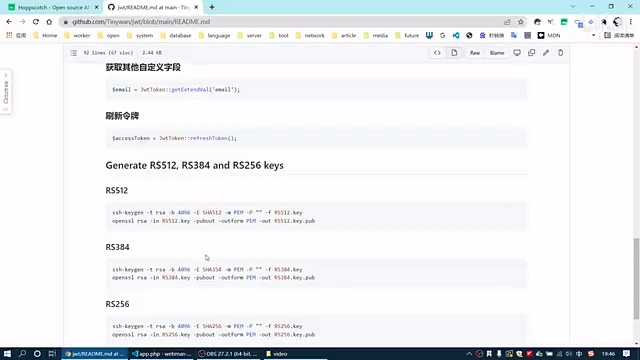The image size is (640, 360).
Task: Switch to OBS 27.2.1 taskbar window
Action: tap(228, 354)
